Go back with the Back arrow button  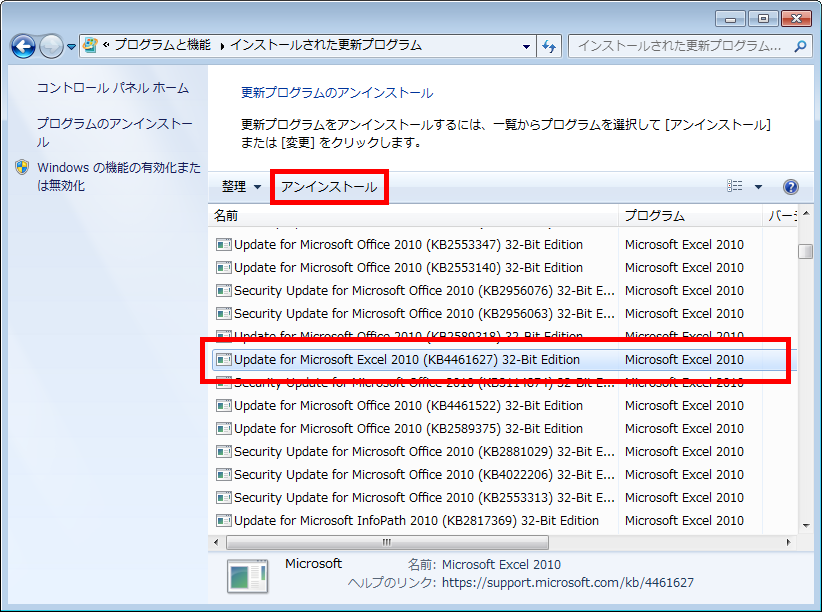(x=24, y=46)
